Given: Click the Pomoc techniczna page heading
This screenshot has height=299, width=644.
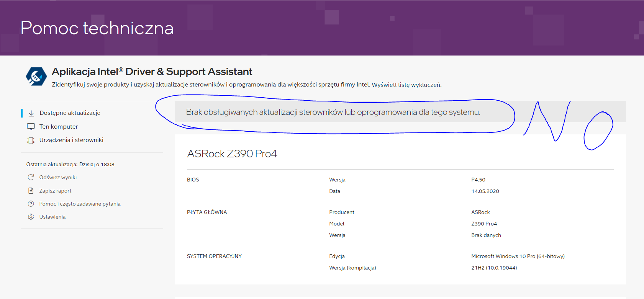Looking at the screenshot, I should coord(97,28).
